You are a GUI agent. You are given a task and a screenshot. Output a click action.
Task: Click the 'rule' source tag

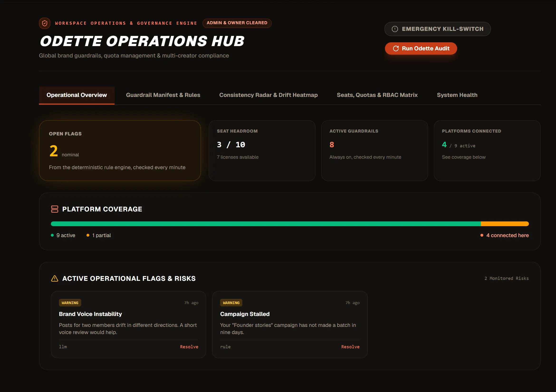225,347
